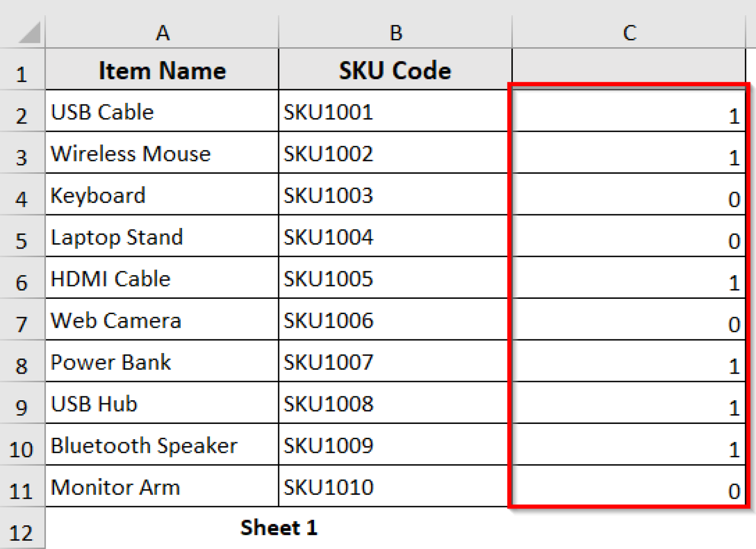Select column header C

coord(629,32)
